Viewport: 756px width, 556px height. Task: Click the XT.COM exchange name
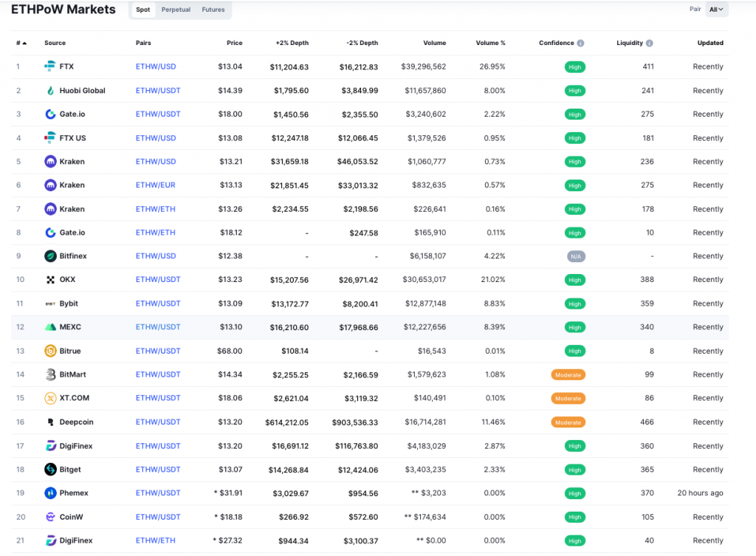pyautogui.click(x=75, y=398)
